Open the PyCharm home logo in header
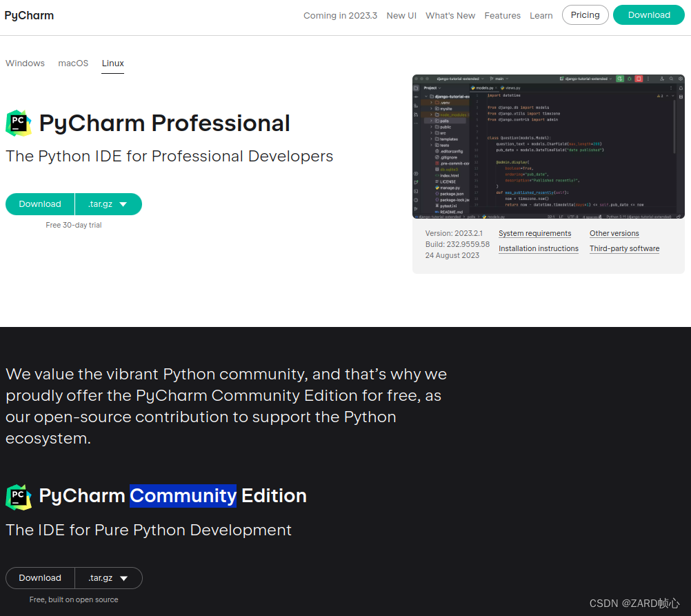This screenshot has width=691, height=616. [29, 15]
